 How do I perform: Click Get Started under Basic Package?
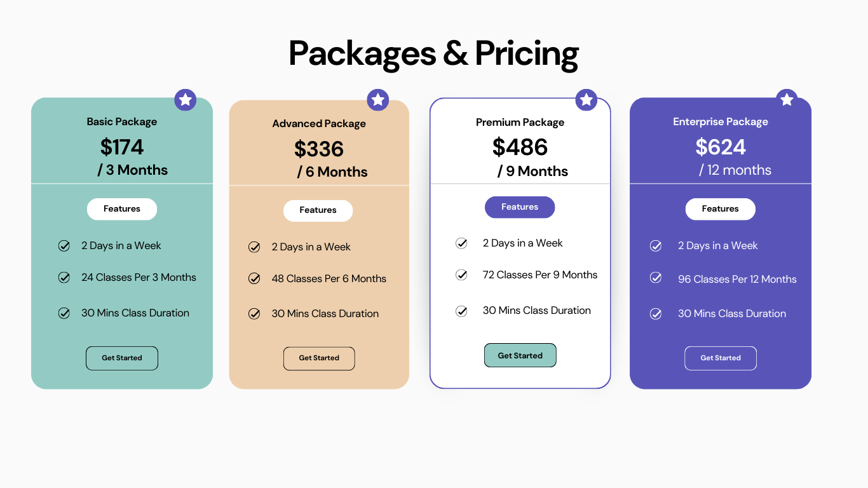122,358
